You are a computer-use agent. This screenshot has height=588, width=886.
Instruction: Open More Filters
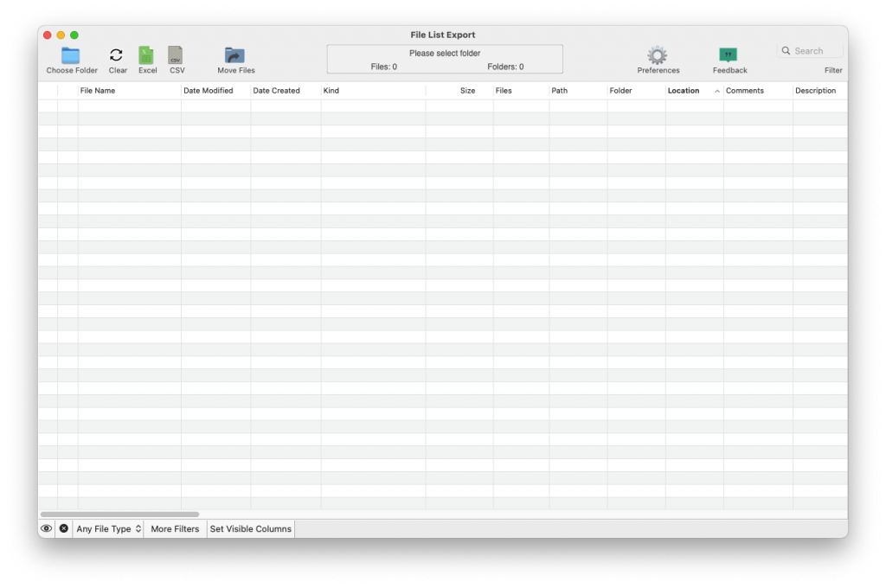pyautogui.click(x=175, y=528)
